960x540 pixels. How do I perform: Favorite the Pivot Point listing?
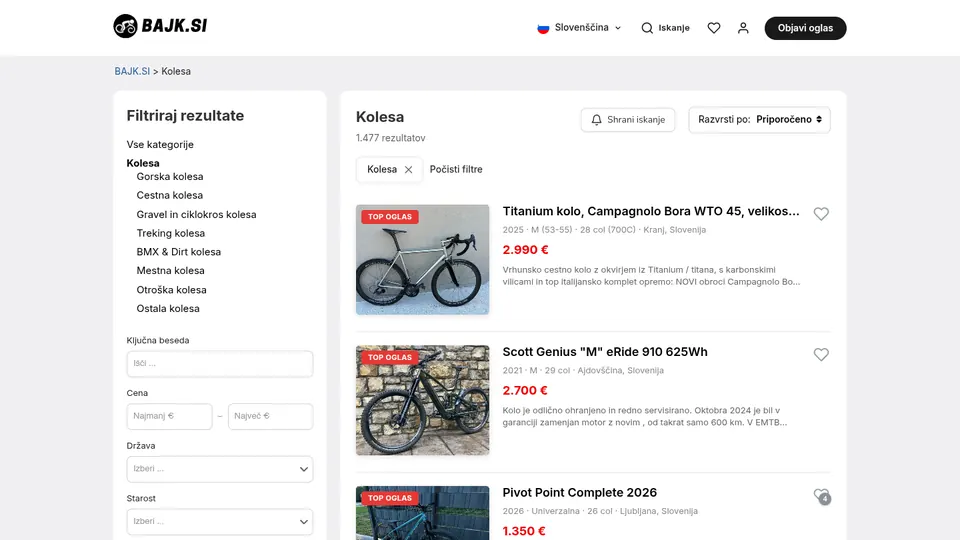[x=821, y=495]
